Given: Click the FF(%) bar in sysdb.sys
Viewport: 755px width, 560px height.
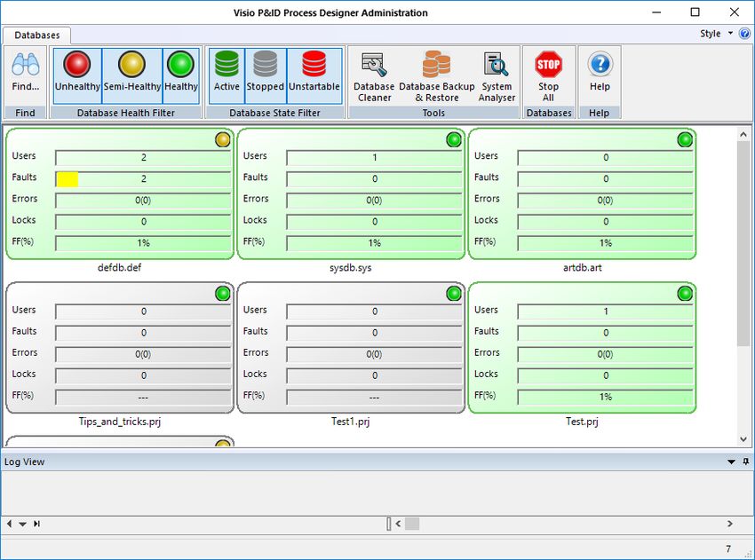Looking at the screenshot, I should [x=374, y=243].
